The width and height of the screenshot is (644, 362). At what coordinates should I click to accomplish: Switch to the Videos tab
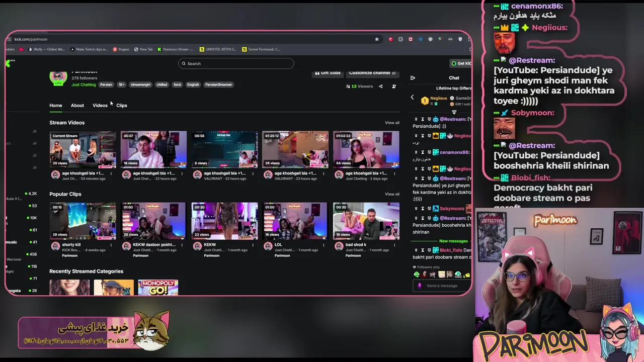tap(100, 106)
